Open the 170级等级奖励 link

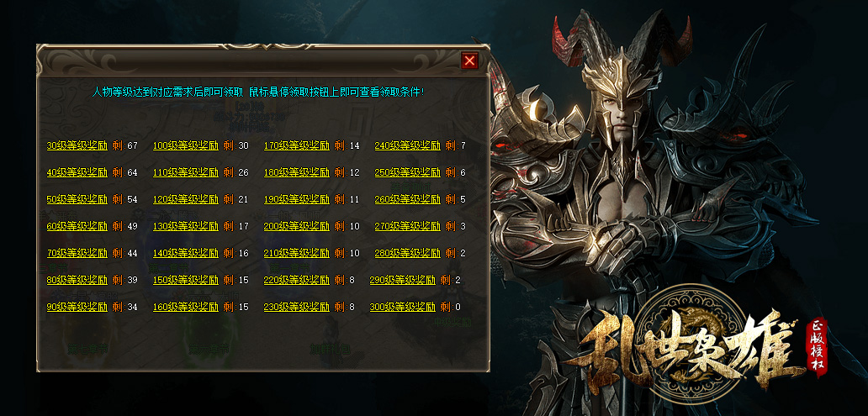(x=297, y=146)
